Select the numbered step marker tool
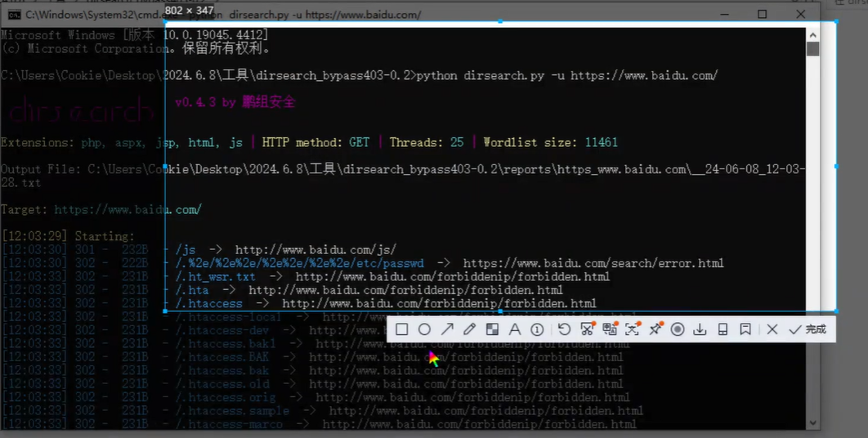The height and width of the screenshot is (438, 868). (537, 329)
